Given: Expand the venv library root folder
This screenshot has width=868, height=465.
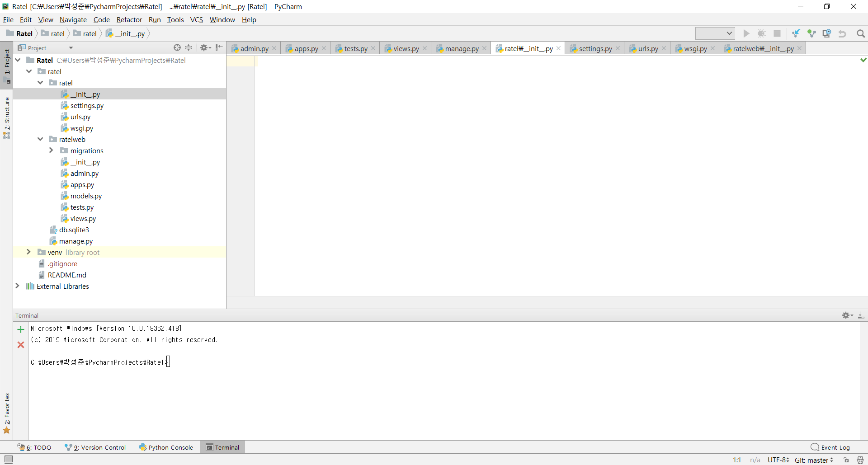Looking at the screenshot, I should tap(28, 252).
